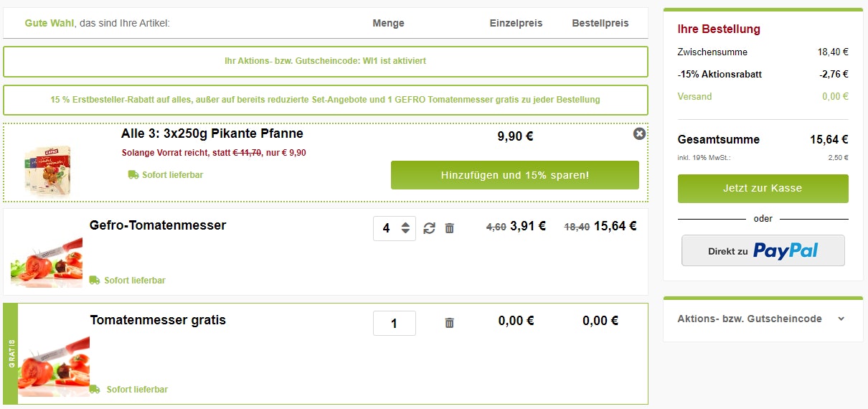This screenshot has height=409, width=868.
Task: Click truck icon under Gefro-Tomatenmesser
Action: click(95, 280)
